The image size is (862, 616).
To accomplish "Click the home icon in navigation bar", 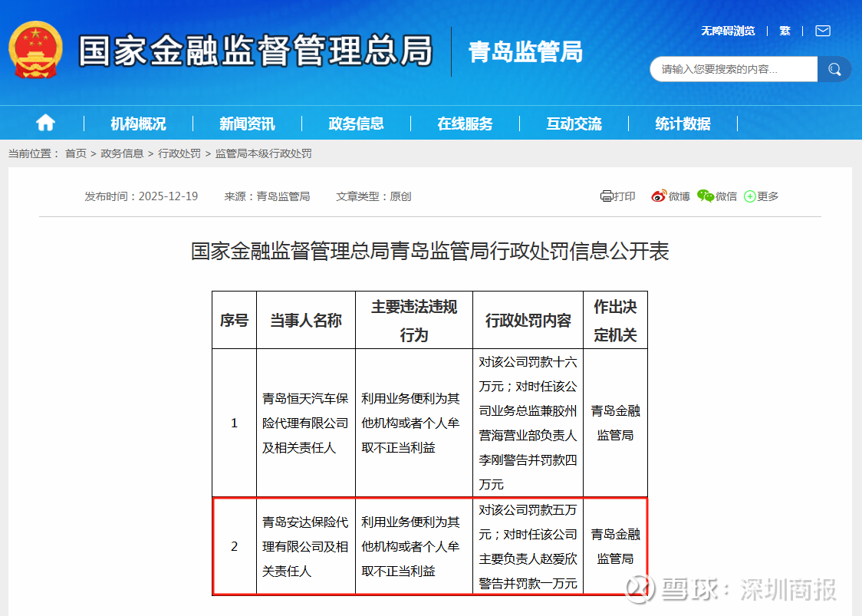I will (45, 123).
